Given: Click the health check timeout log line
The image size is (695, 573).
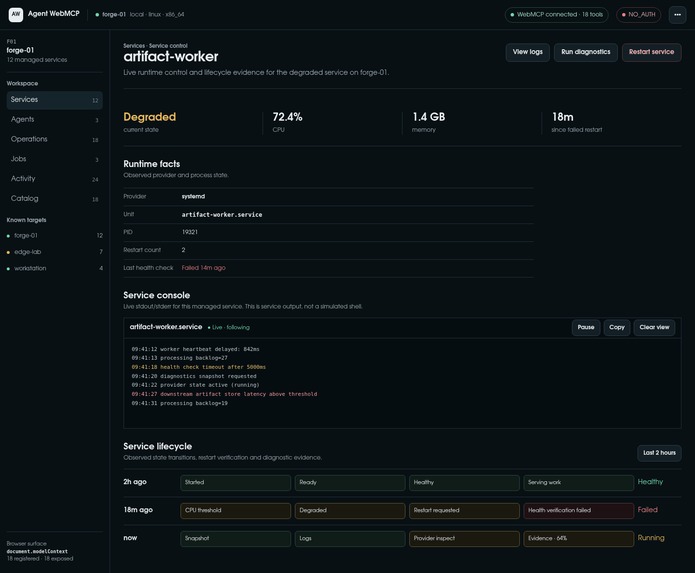Looking at the screenshot, I should click(199, 367).
